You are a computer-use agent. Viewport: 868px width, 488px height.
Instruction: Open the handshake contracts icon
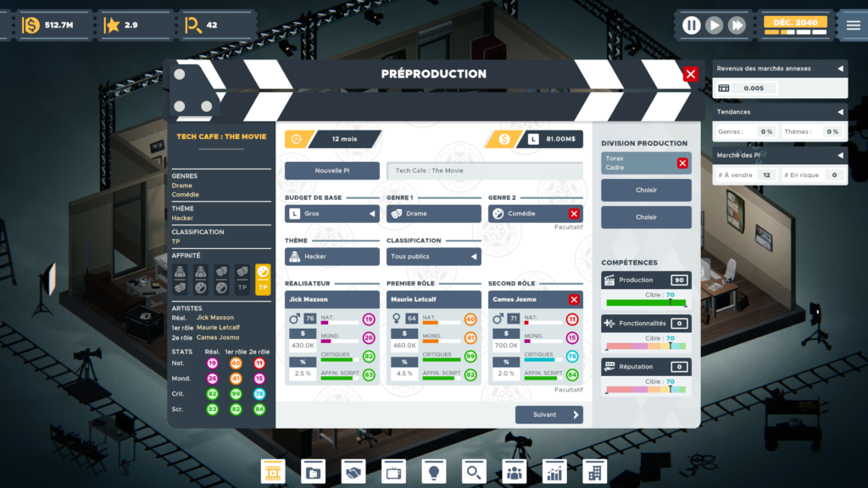(353, 472)
